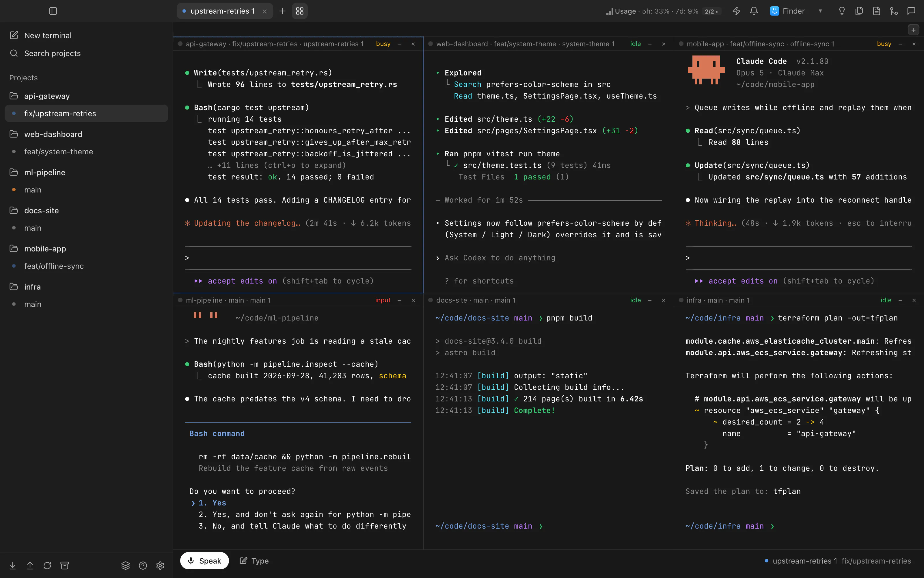
Task: Open the help question mark icon
Action: pos(143,565)
